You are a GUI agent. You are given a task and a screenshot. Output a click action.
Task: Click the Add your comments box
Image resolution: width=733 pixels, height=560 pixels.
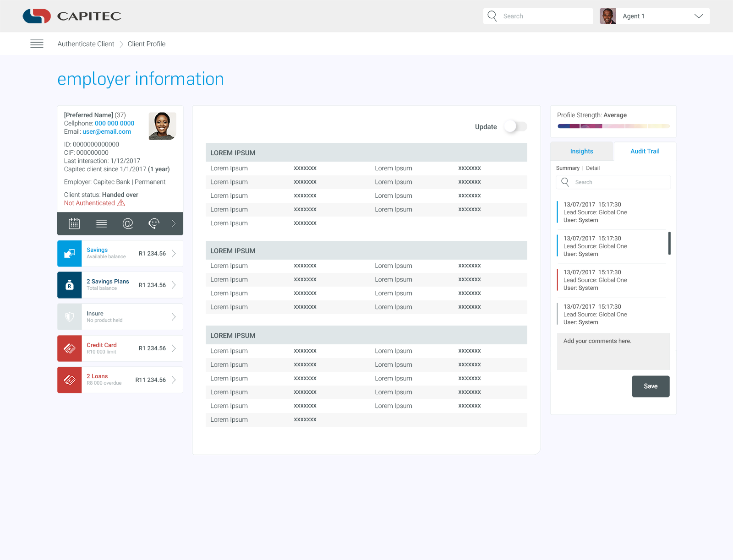pyautogui.click(x=613, y=351)
